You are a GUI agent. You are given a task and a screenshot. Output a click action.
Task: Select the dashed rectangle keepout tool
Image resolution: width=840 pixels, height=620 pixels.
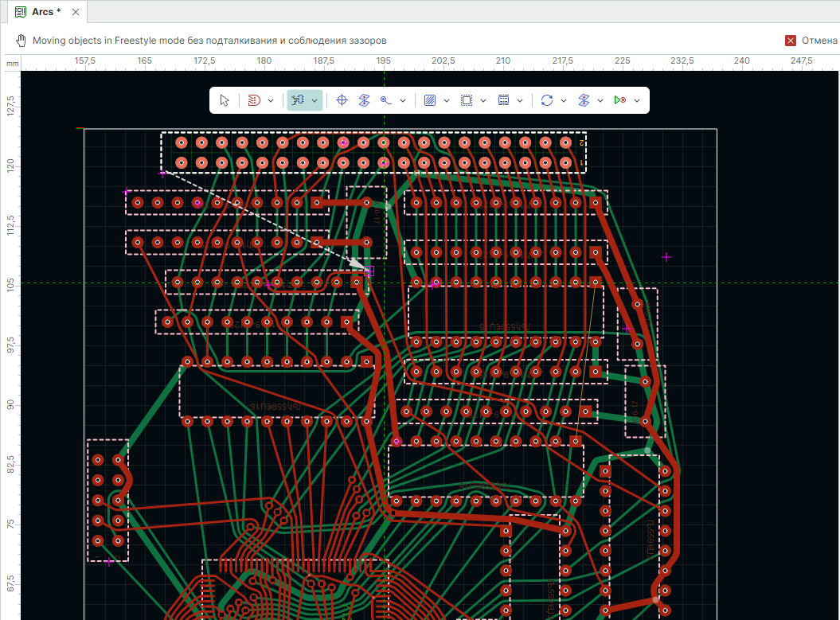click(x=503, y=100)
